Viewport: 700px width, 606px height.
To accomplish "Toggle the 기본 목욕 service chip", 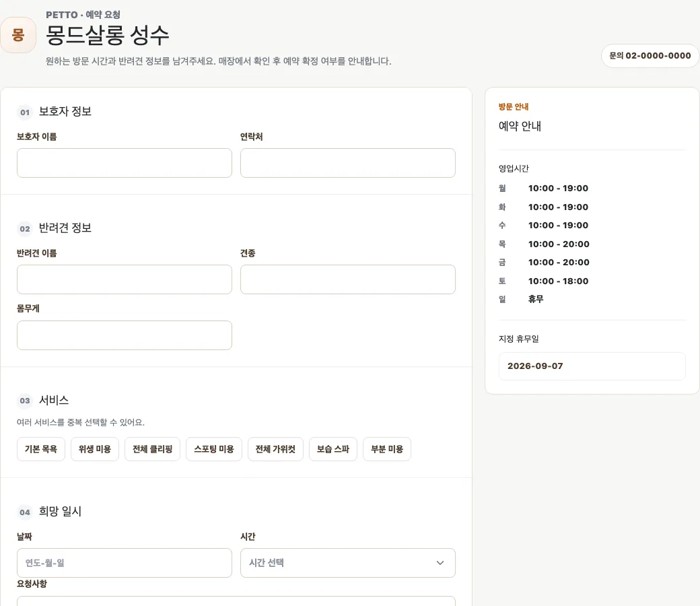I will click(41, 449).
